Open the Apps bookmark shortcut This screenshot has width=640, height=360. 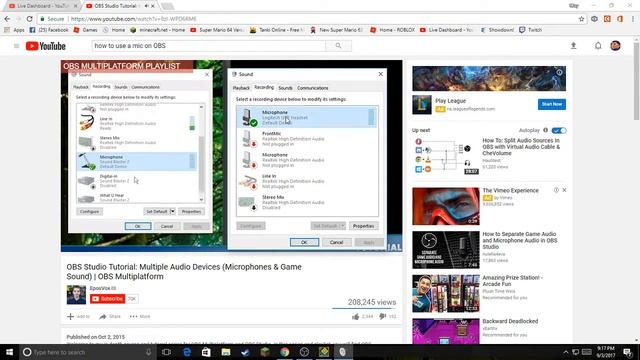tap(14, 30)
